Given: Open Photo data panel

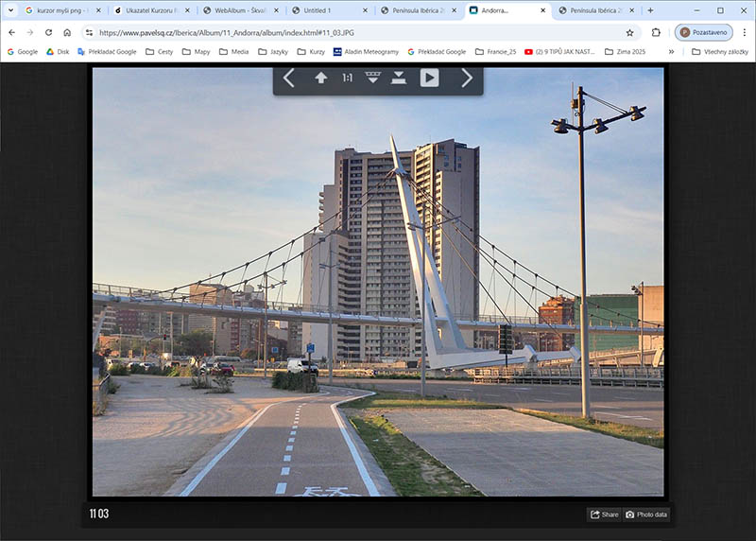Looking at the screenshot, I should (x=646, y=515).
